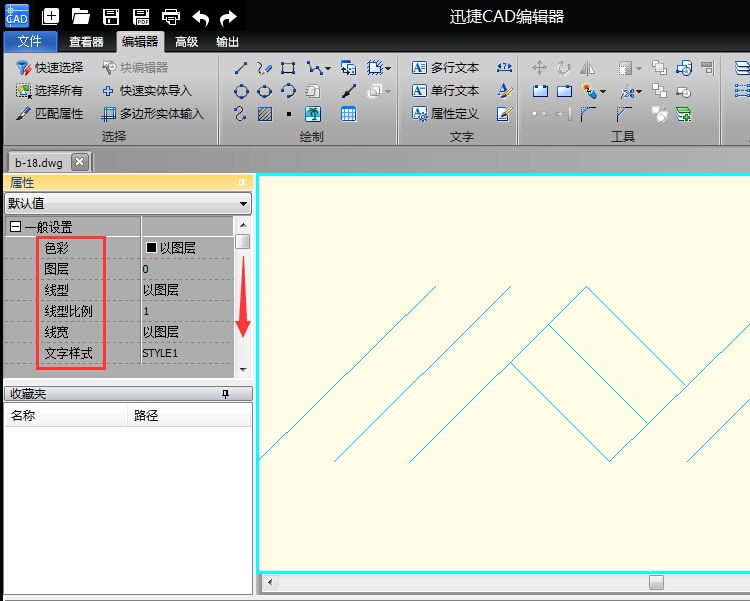Open the folder icon to open file
The width and height of the screenshot is (750, 601).
coord(81,16)
